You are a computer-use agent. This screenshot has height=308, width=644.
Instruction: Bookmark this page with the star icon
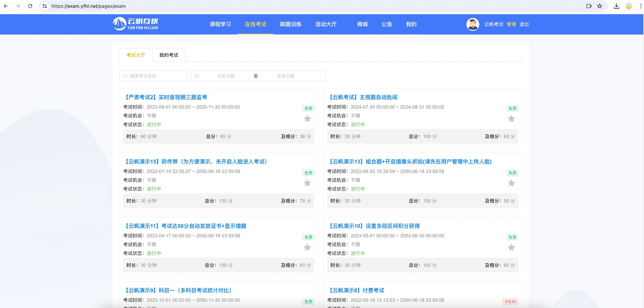point(600,6)
